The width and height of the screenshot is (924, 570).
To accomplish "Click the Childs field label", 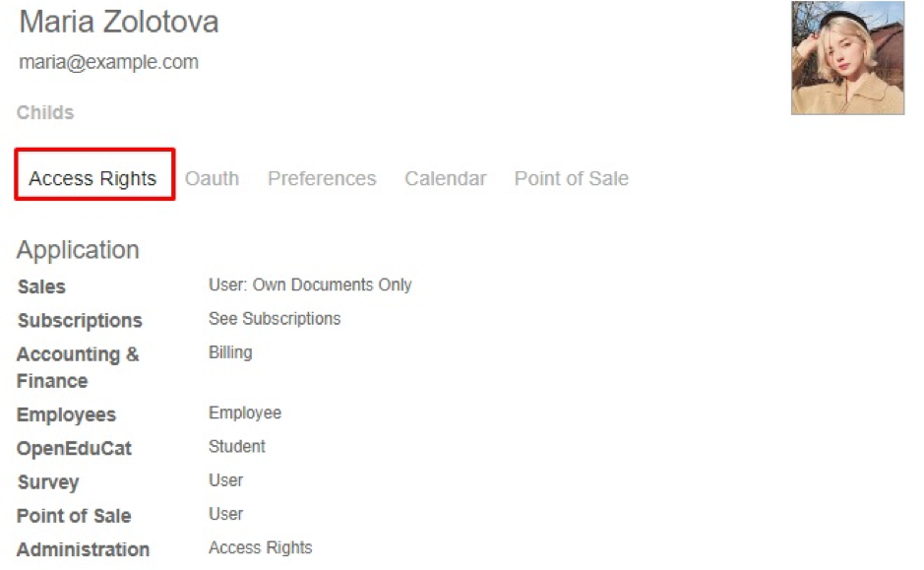I will [45, 112].
